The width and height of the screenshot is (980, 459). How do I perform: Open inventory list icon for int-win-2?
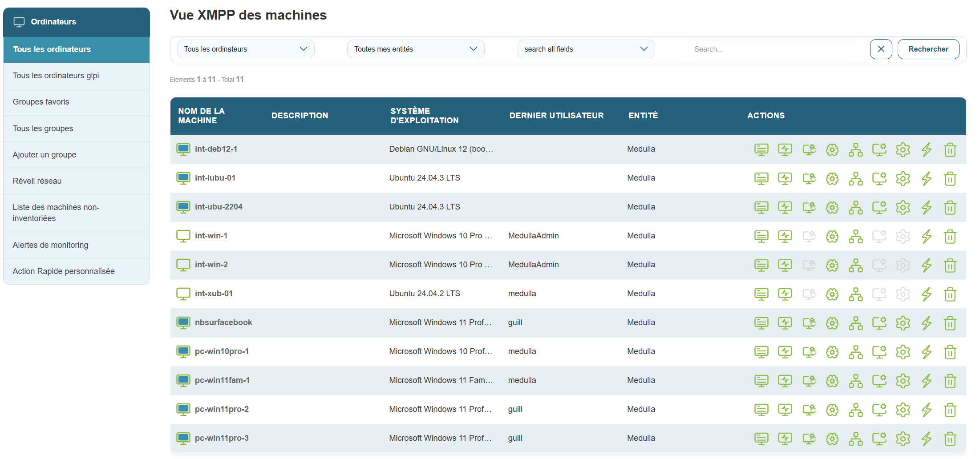tap(761, 266)
